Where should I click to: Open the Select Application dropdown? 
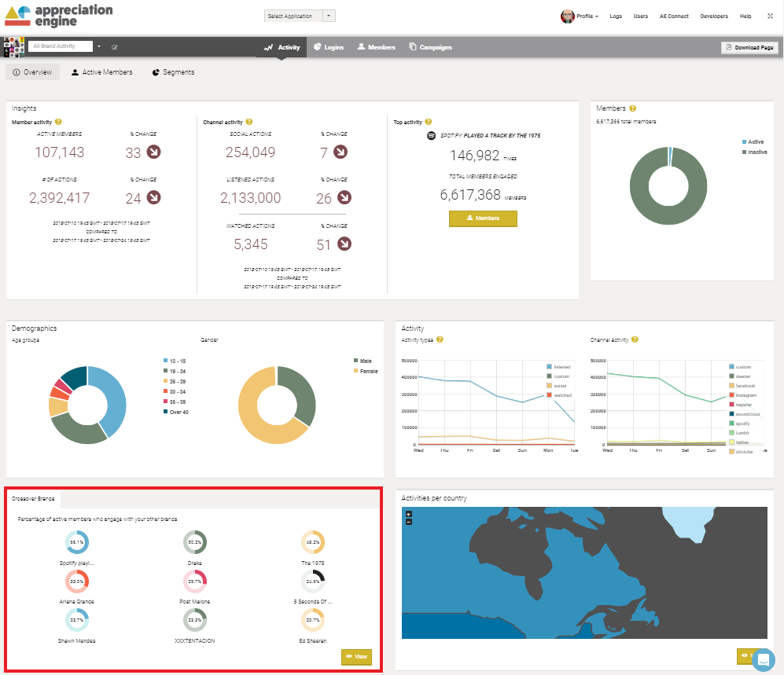tap(300, 16)
